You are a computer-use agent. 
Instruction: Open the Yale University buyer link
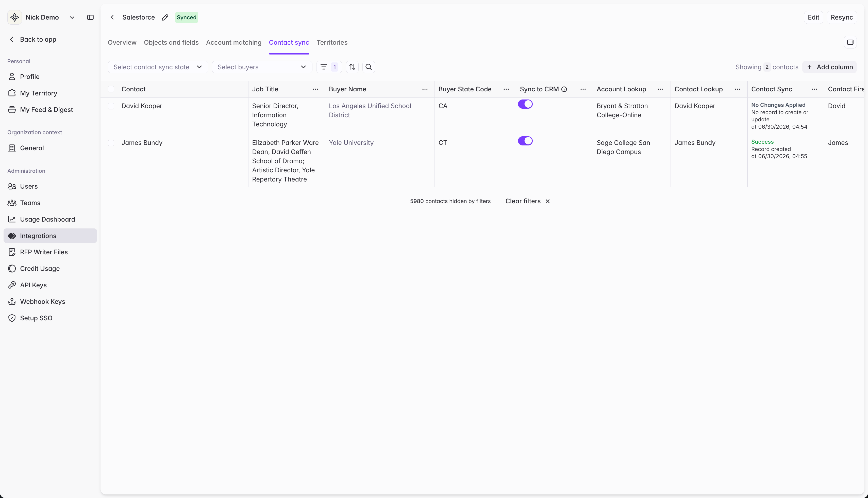point(351,143)
